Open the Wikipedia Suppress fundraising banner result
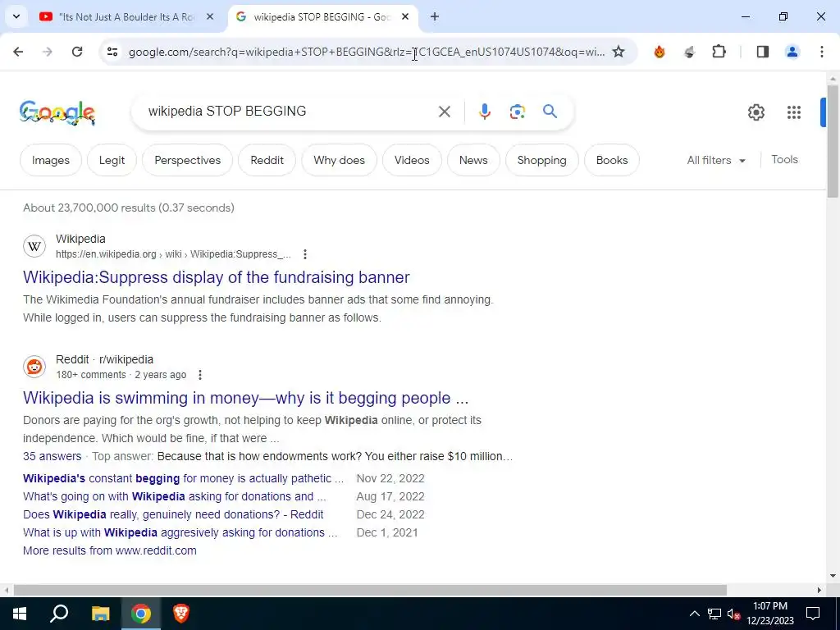The width and height of the screenshot is (840, 630). [x=216, y=277]
